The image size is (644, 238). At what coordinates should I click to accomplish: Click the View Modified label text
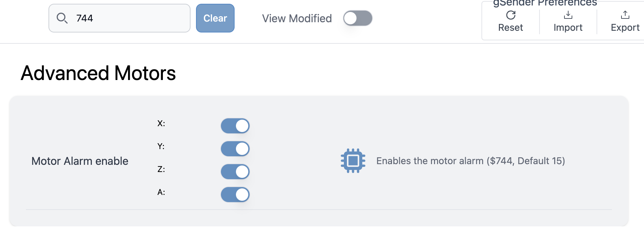(x=297, y=18)
